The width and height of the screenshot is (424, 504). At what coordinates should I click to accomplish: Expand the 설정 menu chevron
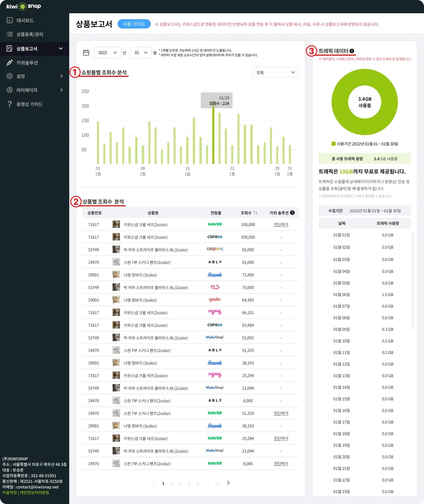click(x=61, y=76)
